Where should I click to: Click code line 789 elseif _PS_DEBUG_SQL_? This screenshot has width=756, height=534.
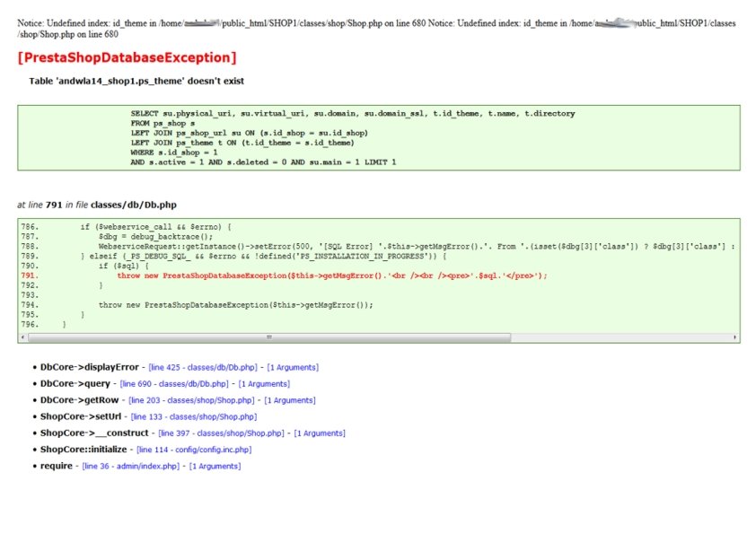pos(263,257)
